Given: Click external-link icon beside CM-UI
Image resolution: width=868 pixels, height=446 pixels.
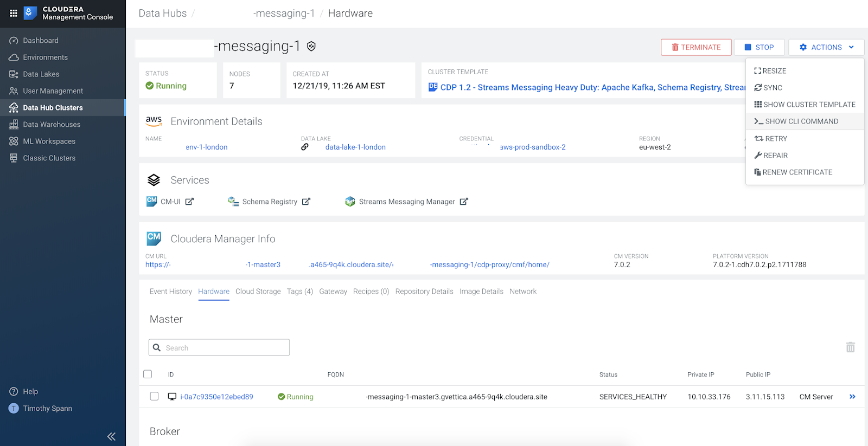Looking at the screenshot, I should (189, 202).
